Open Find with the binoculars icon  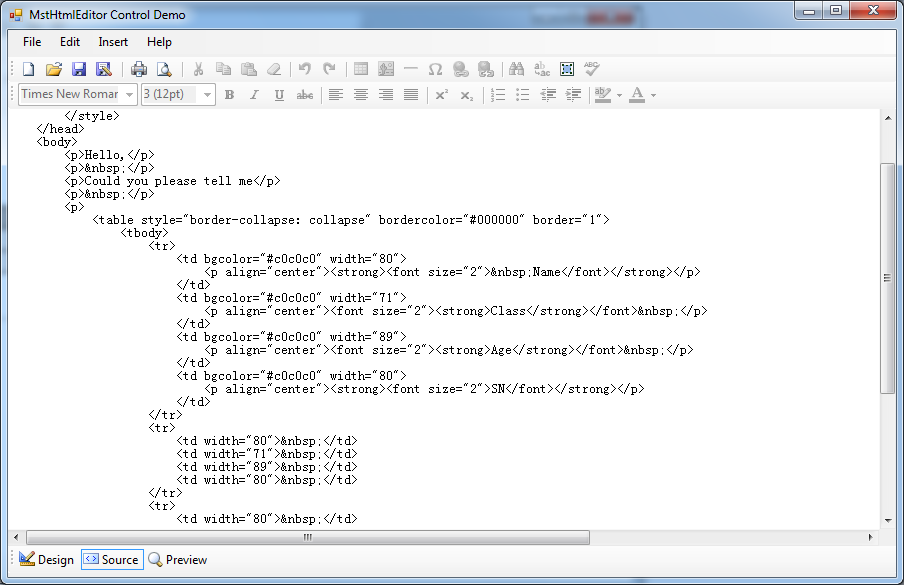pos(517,69)
